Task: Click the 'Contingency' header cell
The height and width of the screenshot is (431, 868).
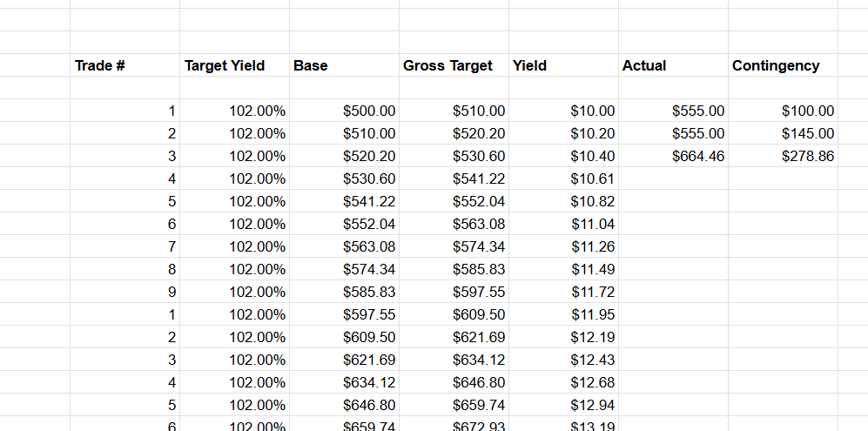Action: [783, 65]
